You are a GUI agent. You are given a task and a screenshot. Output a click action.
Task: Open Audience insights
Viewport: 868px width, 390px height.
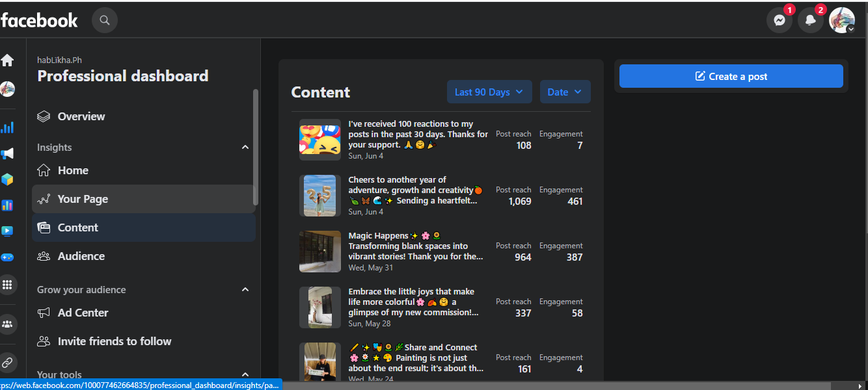coord(143,256)
